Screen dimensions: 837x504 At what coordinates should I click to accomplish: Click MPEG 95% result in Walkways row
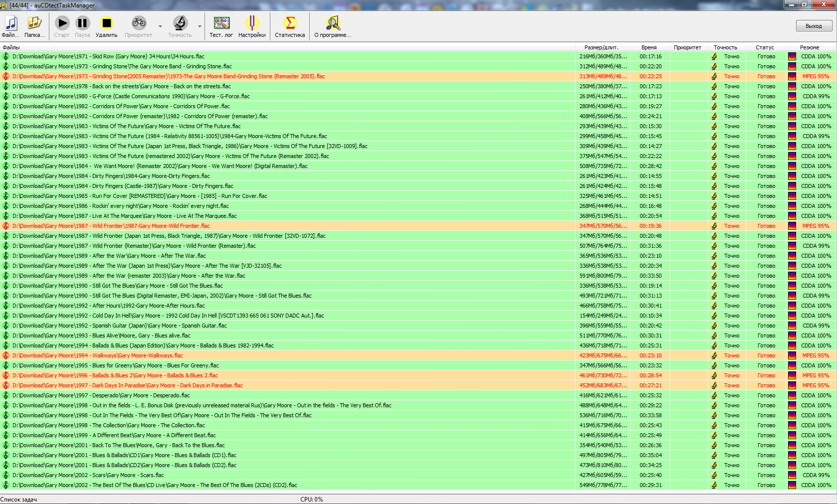[816, 355]
